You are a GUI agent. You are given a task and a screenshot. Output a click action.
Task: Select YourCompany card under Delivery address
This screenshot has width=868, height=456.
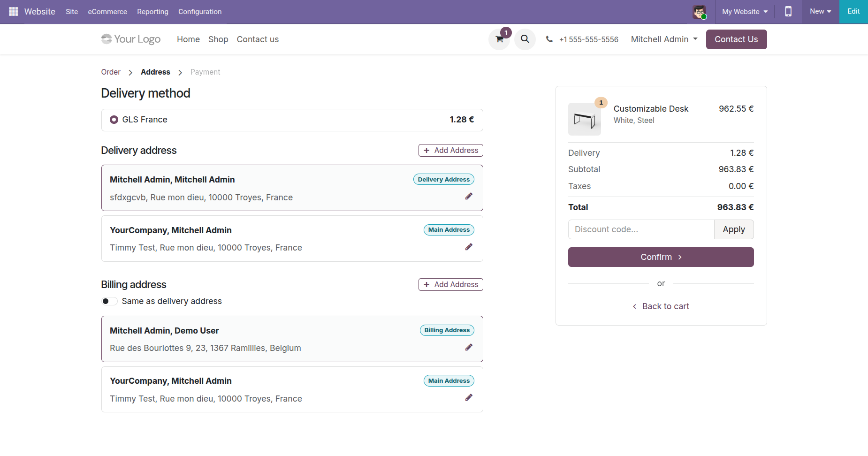pyautogui.click(x=292, y=238)
